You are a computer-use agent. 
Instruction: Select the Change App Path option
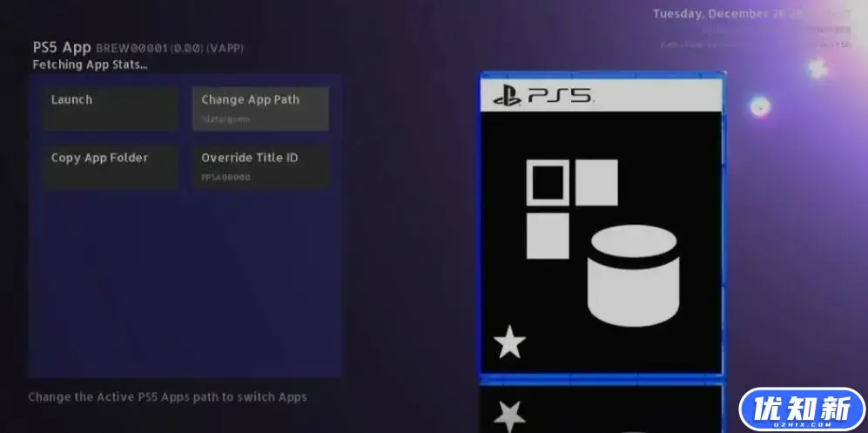coord(260,108)
